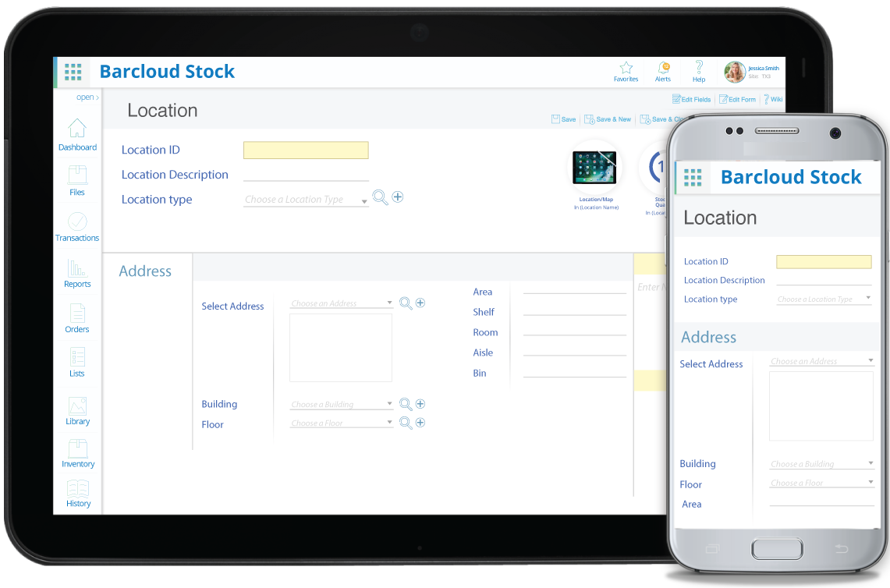The image size is (890, 588).
Task: Search building magnifier icon
Action: 406,404
